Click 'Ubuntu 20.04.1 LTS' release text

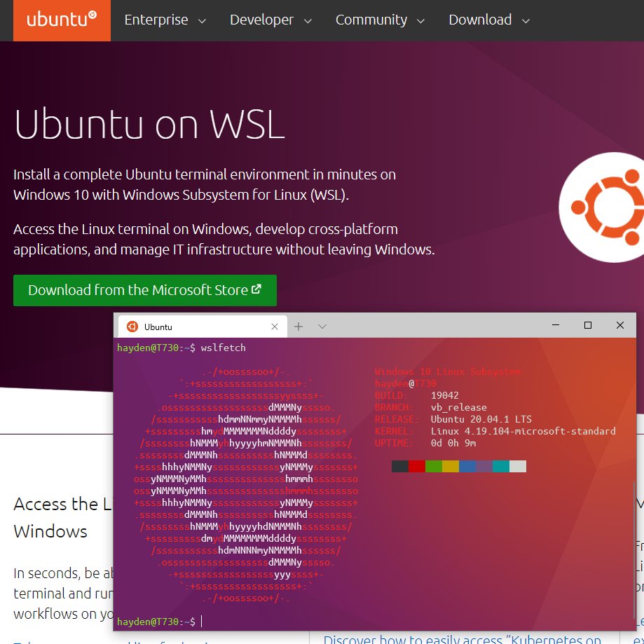481,419
